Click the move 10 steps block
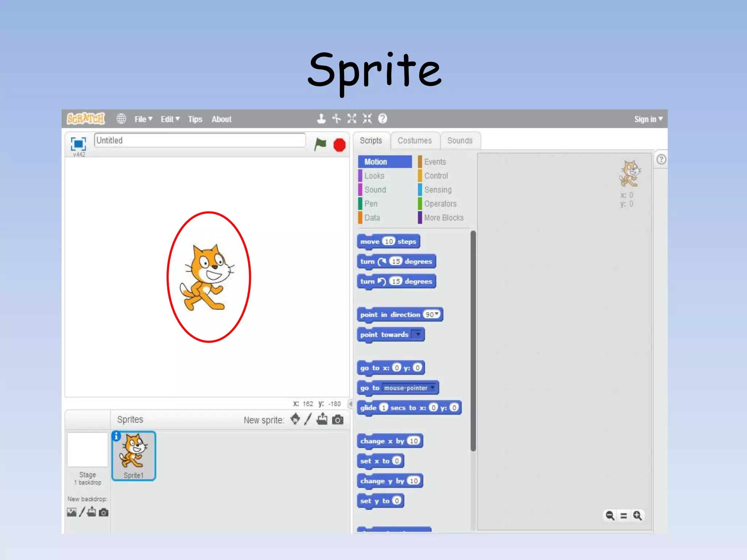 388,242
